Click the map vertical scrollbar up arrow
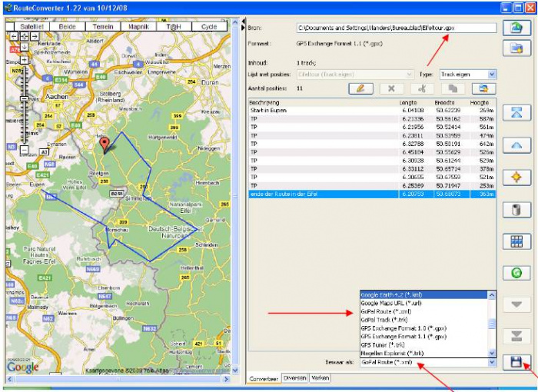538x392 pixels. [235, 22]
